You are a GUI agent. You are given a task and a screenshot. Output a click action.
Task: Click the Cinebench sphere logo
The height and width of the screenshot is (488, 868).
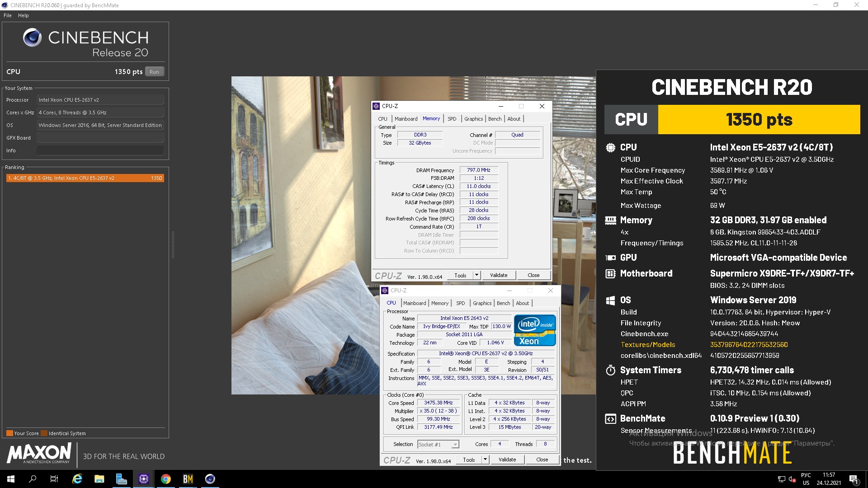tap(33, 38)
